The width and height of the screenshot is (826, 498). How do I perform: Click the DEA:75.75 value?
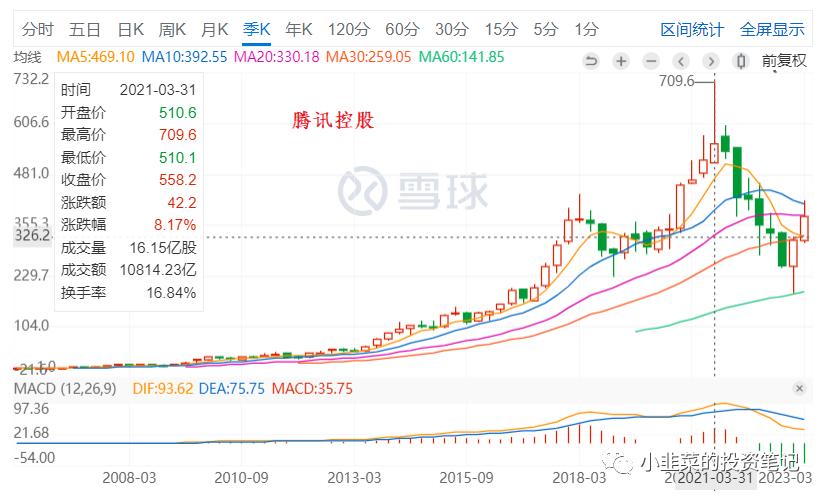pyautogui.click(x=232, y=389)
